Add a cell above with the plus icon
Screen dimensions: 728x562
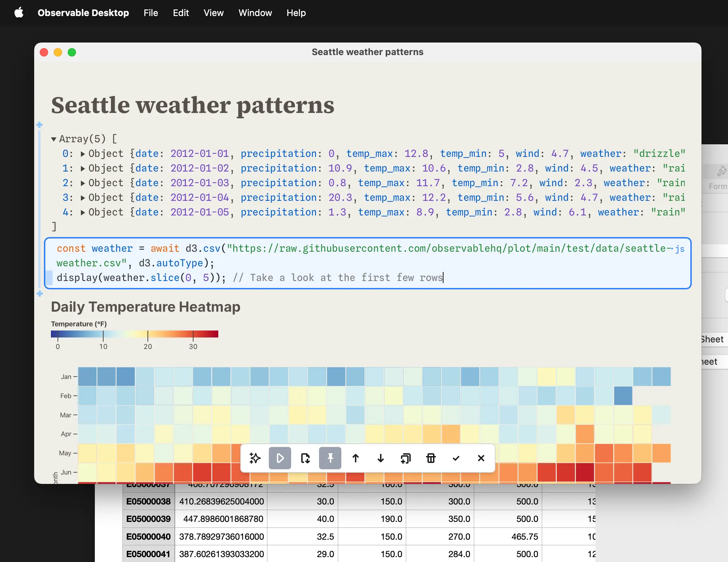pos(39,124)
